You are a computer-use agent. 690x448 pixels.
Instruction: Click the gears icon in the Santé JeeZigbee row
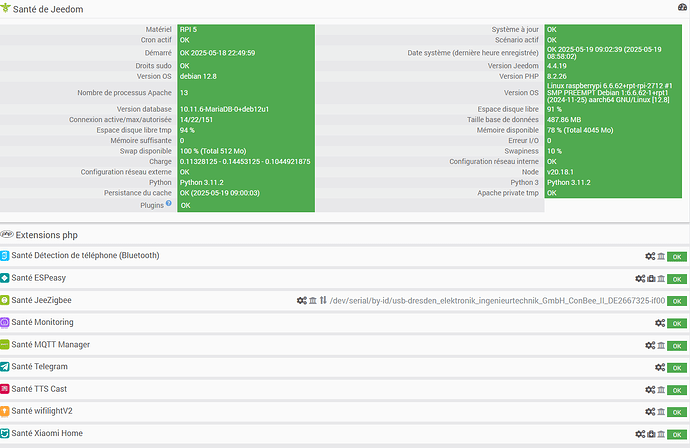(x=301, y=301)
